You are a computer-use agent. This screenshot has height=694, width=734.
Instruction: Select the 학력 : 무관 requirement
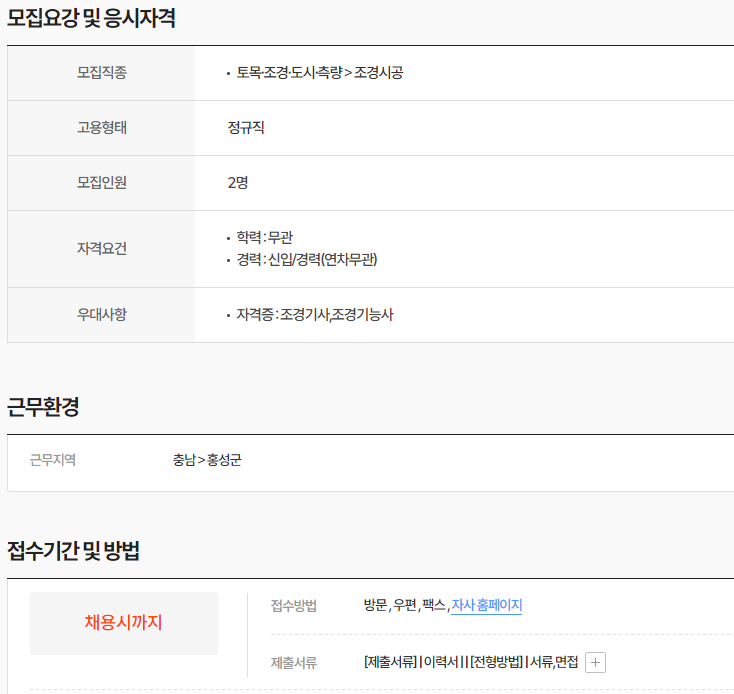[264, 237]
